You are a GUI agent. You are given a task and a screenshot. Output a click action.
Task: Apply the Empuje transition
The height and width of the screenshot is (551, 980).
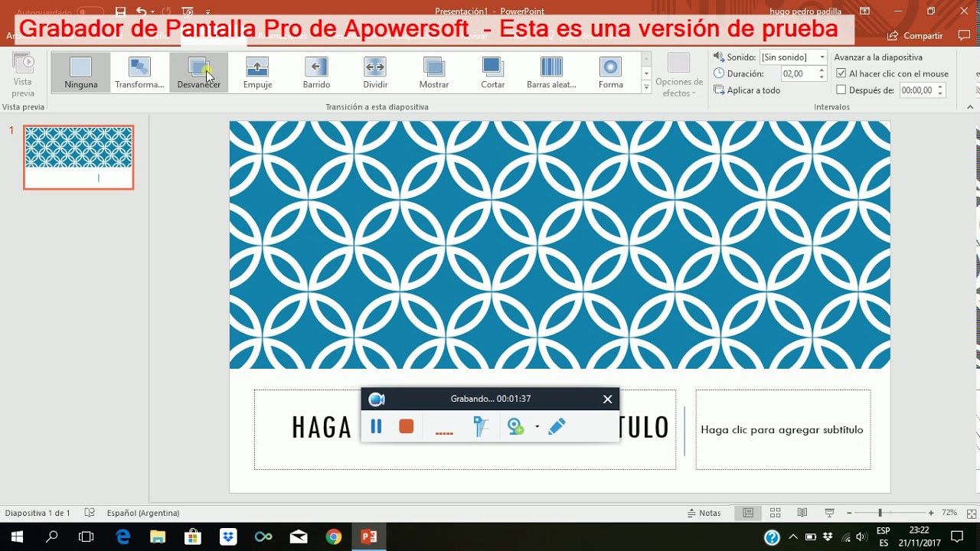pos(257,73)
